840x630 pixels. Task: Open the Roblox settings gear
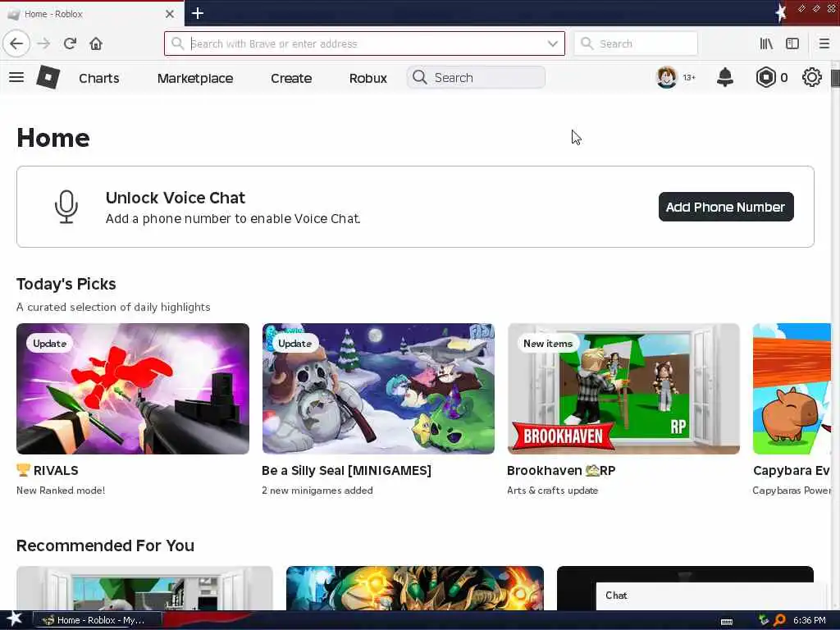tap(811, 78)
